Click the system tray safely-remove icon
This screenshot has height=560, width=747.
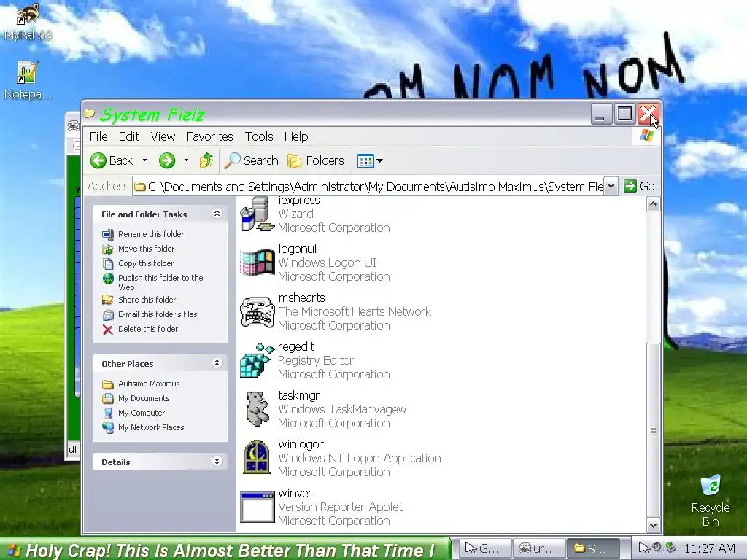tap(671, 548)
